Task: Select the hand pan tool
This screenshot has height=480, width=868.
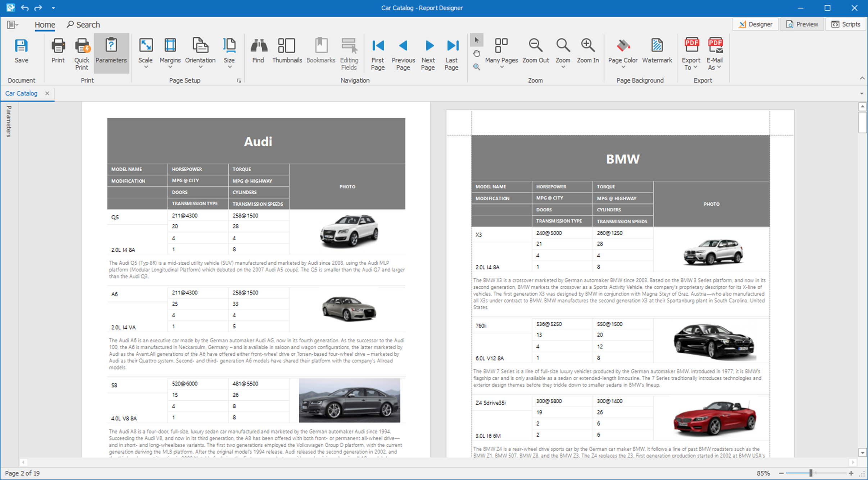Action: coord(476,54)
